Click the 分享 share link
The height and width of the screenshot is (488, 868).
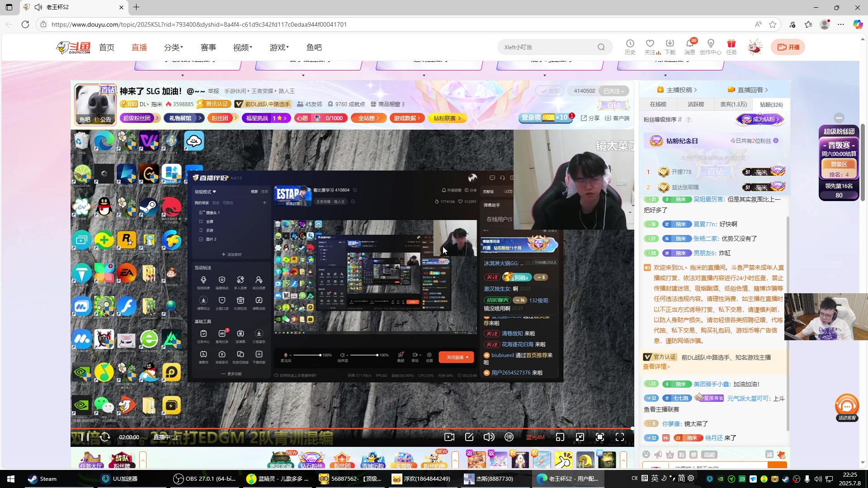[590, 118]
